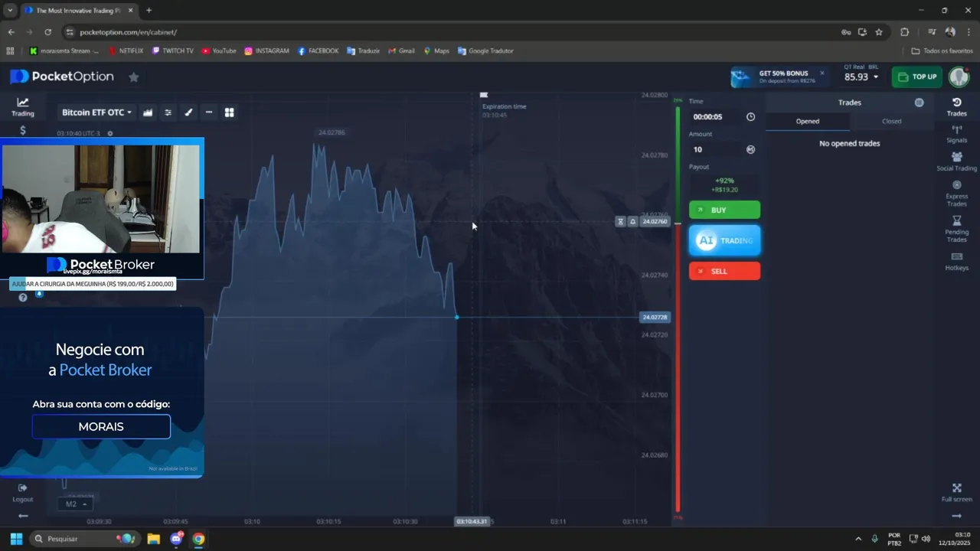Open Trades history panel icon
Viewport: 980px width, 551px height.
pos(957,106)
